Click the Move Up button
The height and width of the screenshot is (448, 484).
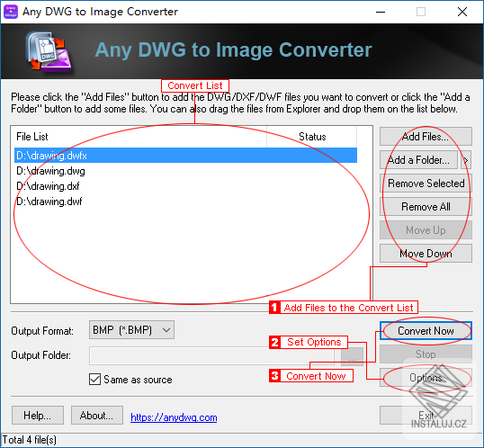pyautogui.click(x=426, y=230)
